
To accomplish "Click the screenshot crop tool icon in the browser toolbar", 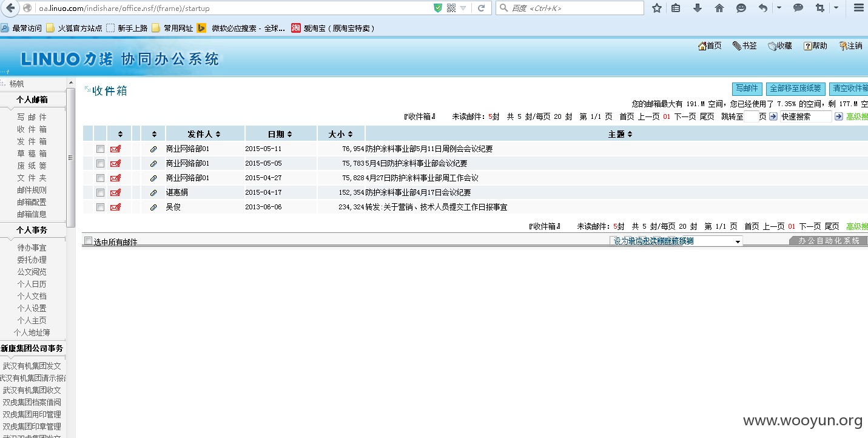I will [820, 8].
